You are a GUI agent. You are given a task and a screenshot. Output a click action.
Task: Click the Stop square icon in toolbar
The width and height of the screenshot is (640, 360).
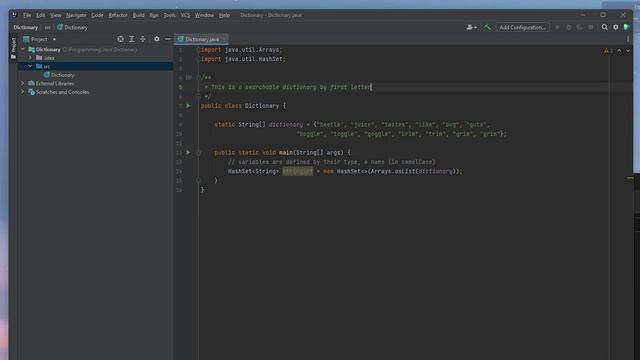tap(590, 27)
